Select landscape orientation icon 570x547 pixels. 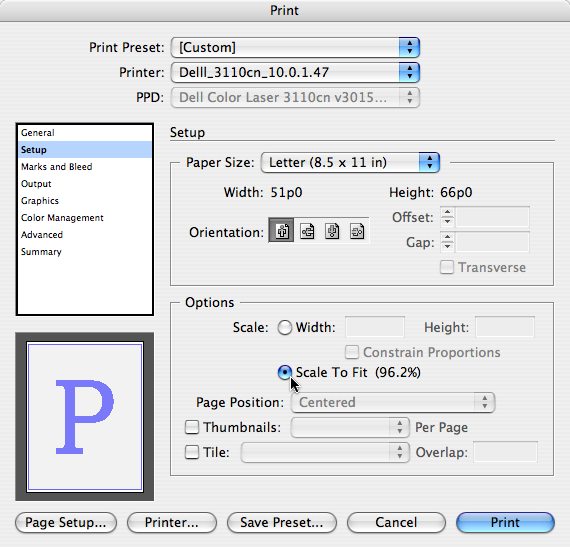coord(307,231)
